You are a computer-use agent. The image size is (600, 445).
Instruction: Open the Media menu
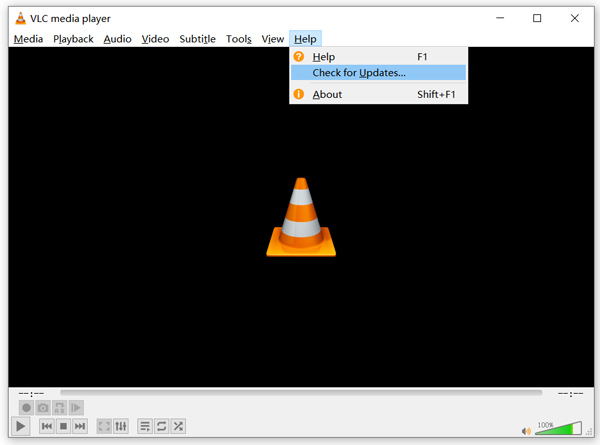coord(28,39)
